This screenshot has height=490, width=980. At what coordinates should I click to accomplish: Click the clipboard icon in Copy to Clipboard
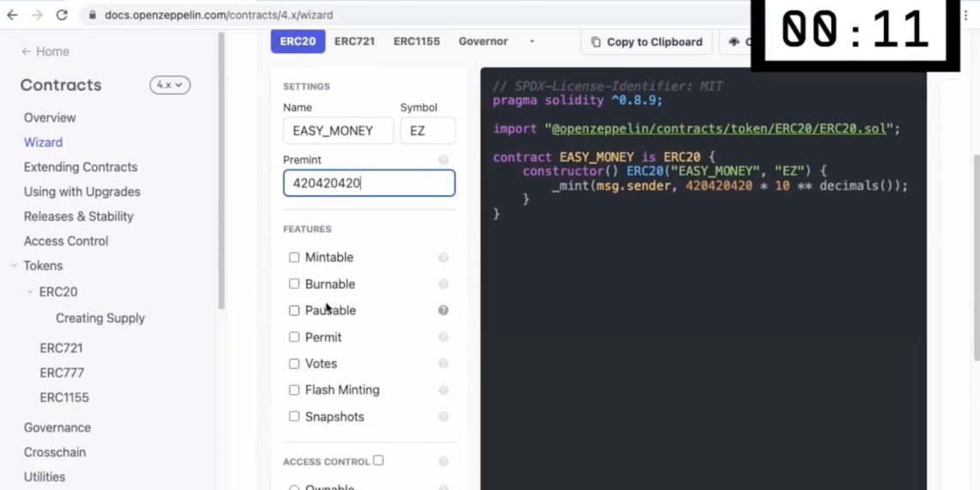(x=596, y=42)
